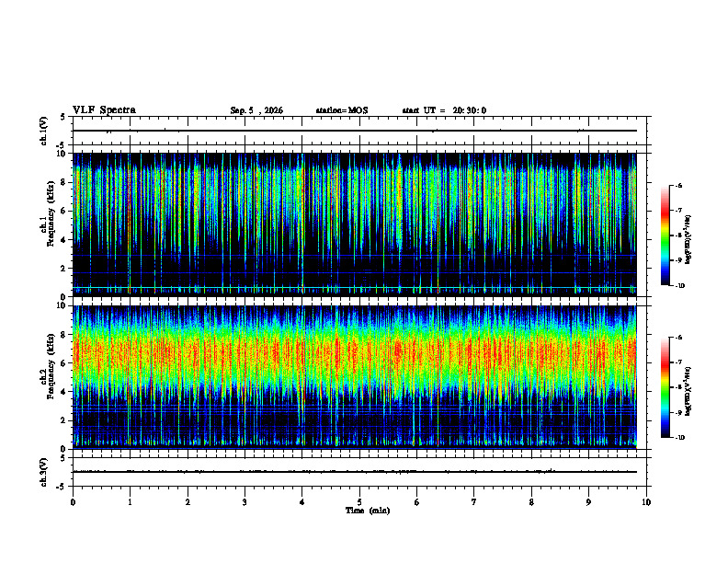The height and width of the screenshot is (563, 728).
Task: Click the ch.1 color scale bar
Action: click(665, 236)
